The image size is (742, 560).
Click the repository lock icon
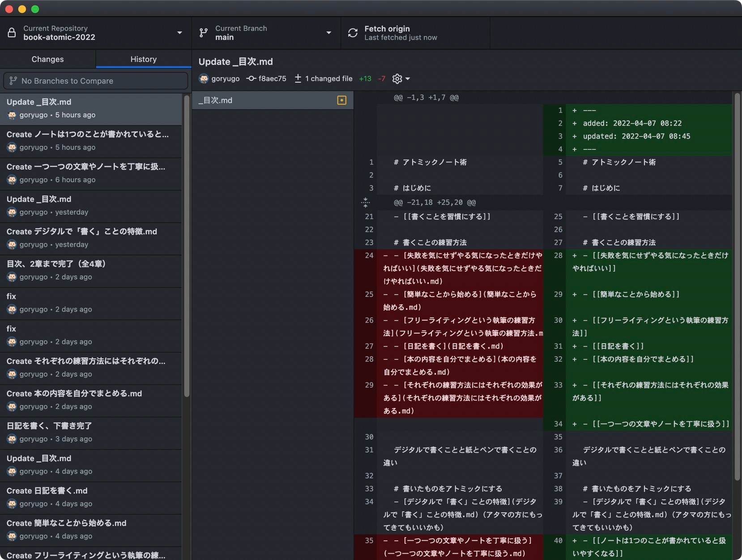tap(12, 33)
